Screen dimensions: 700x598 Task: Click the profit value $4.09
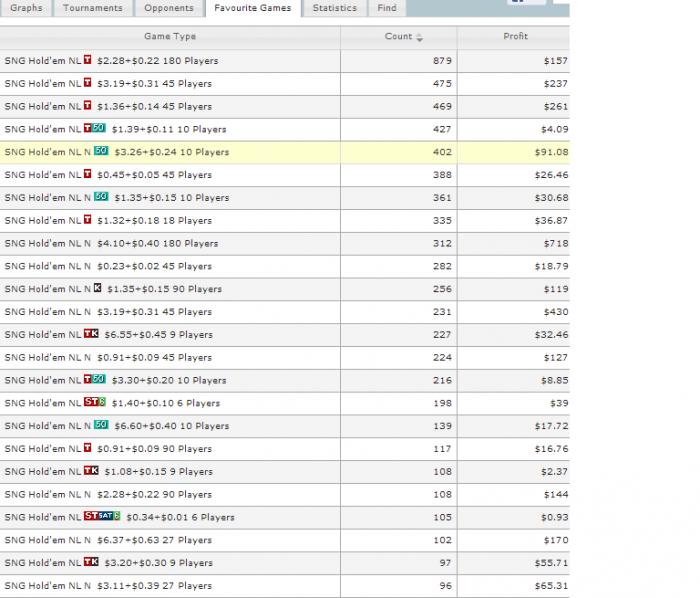coord(554,129)
